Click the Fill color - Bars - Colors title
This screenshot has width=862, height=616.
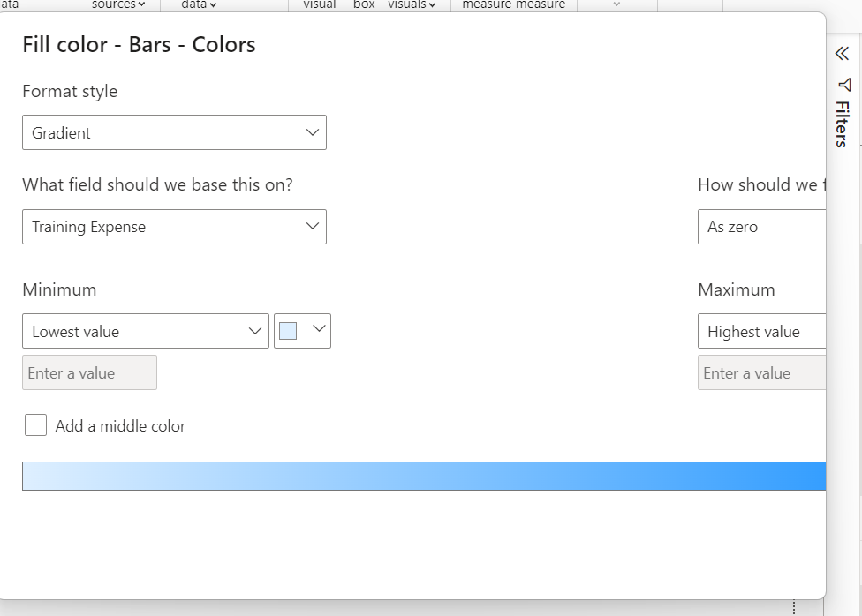coord(139,44)
